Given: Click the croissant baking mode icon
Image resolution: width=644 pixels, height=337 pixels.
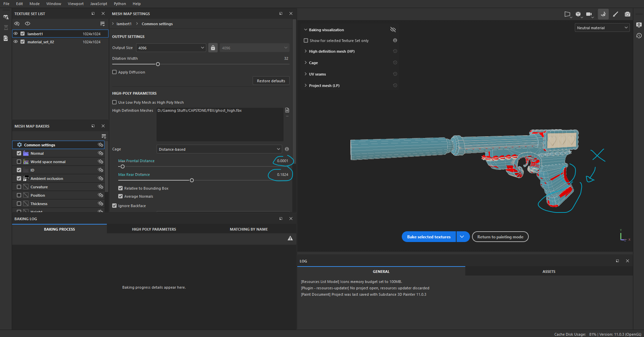Looking at the screenshot, I should (x=603, y=14).
